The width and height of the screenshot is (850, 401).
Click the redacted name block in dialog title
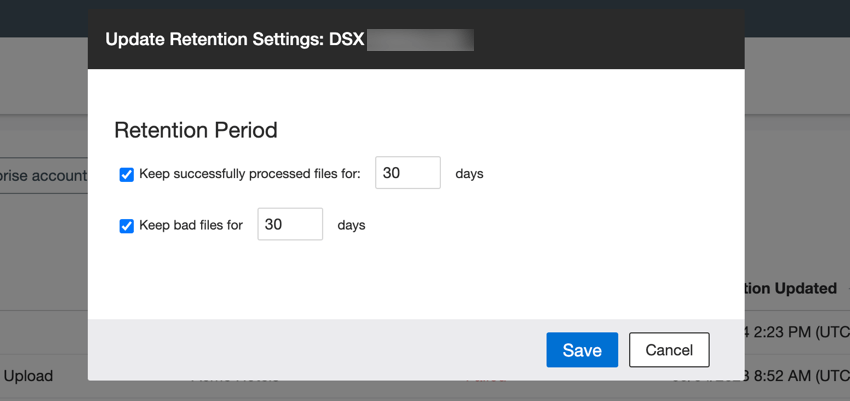click(419, 41)
